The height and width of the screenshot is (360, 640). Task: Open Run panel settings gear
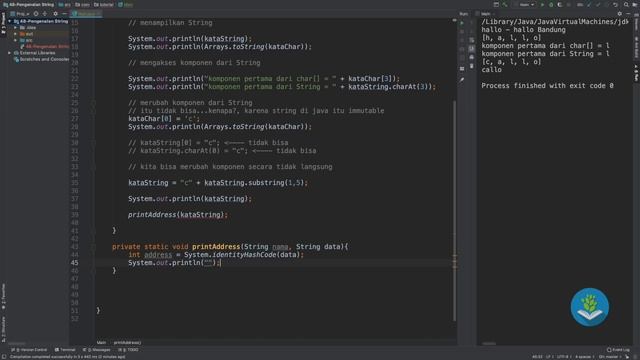click(x=620, y=14)
